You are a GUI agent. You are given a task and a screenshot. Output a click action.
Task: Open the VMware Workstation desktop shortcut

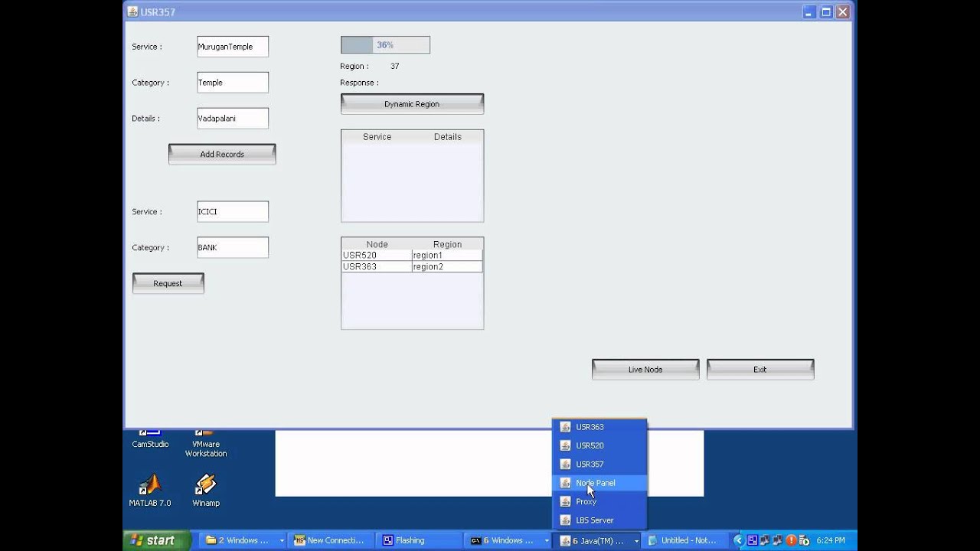click(205, 443)
